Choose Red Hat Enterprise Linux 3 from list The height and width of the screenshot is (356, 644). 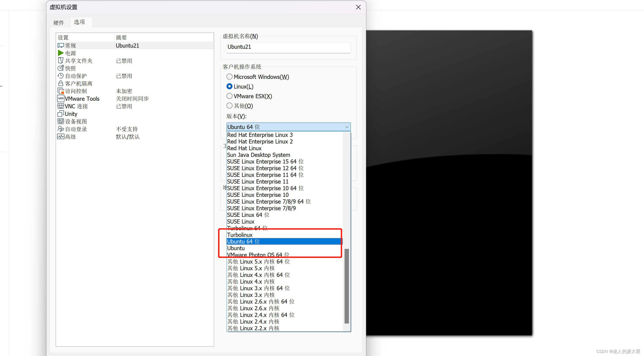click(285, 135)
